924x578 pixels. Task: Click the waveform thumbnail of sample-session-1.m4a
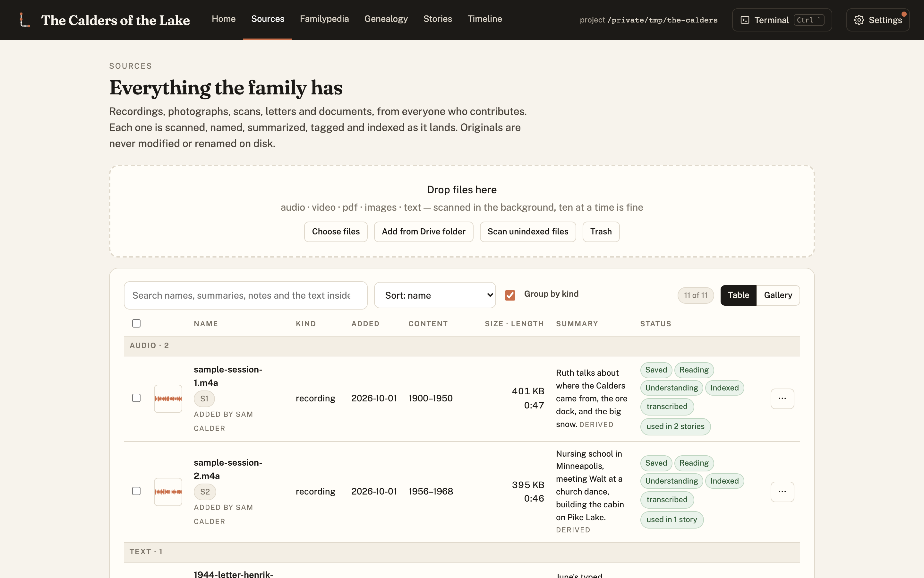point(168,398)
